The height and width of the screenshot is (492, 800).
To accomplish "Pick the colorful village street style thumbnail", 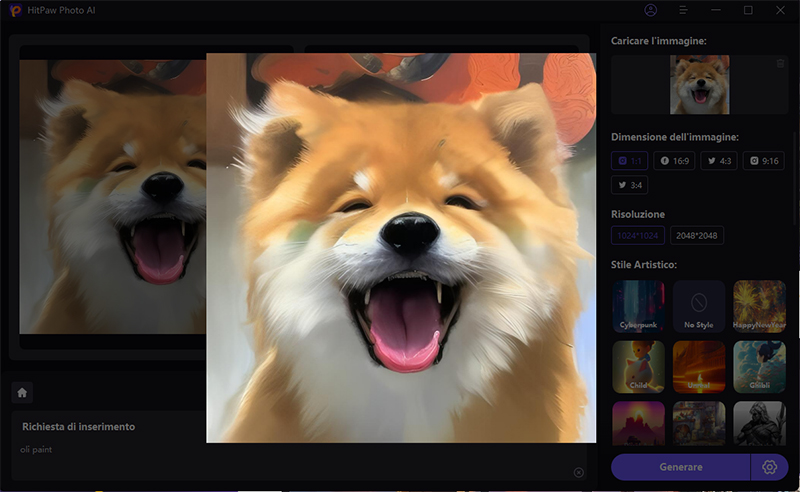I will coord(699,423).
